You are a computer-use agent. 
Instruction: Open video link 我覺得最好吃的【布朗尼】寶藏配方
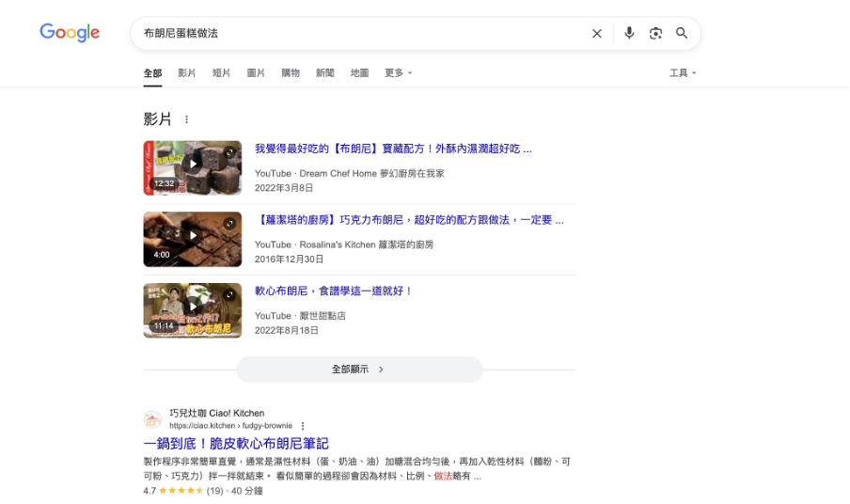click(x=393, y=149)
